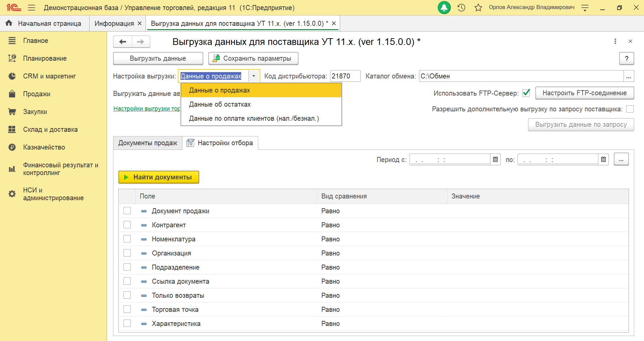Toggle Использовать FTP-Сервер checkbox

[526, 93]
